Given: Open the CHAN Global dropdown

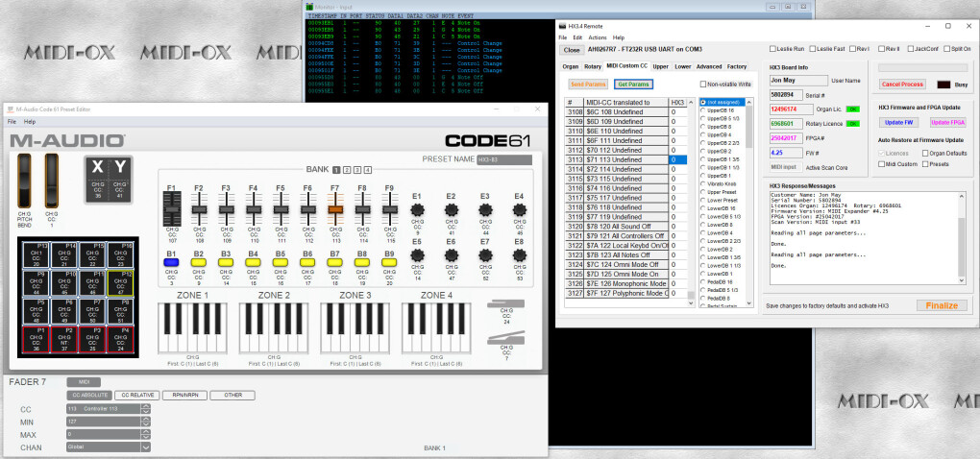Looking at the screenshot, I should coord(146,447).
